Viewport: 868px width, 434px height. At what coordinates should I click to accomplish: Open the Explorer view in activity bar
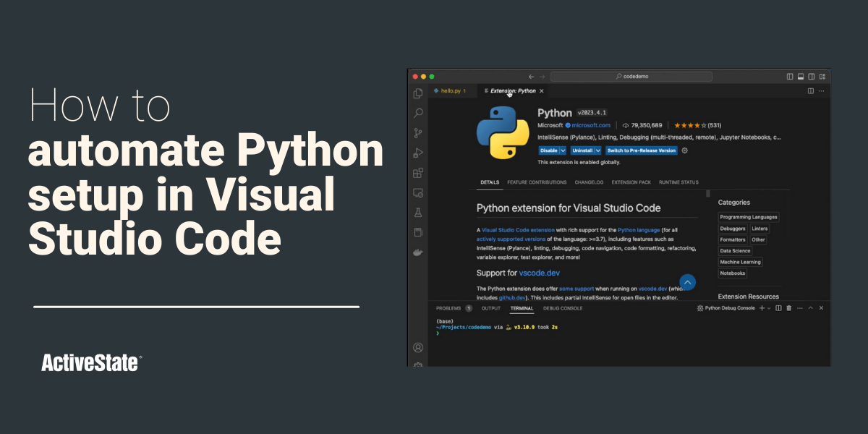point(417,93)
